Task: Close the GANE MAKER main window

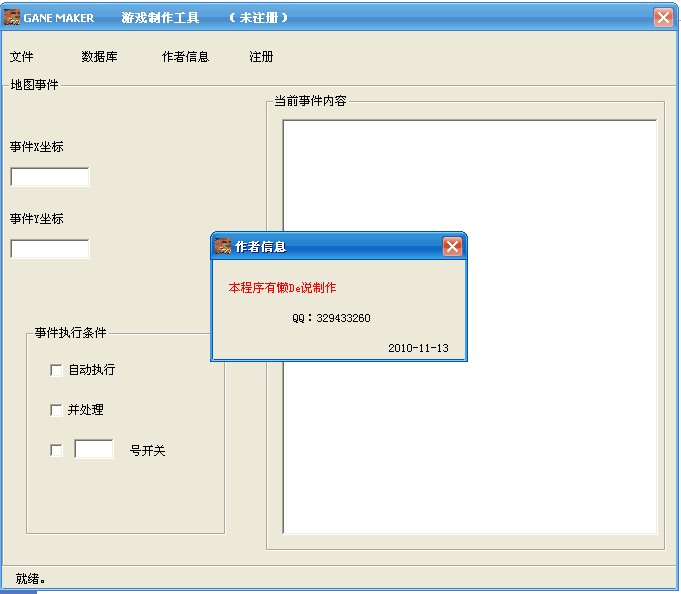Action: pyautogui.click(x=663, y=17)
